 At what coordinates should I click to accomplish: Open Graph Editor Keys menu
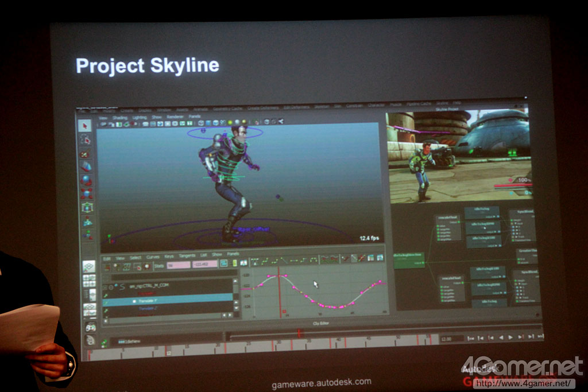pos(169,257)
